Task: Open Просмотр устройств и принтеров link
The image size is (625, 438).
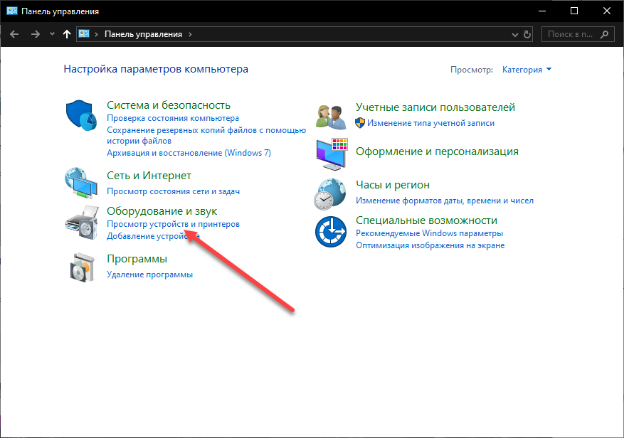Action: 173,224
